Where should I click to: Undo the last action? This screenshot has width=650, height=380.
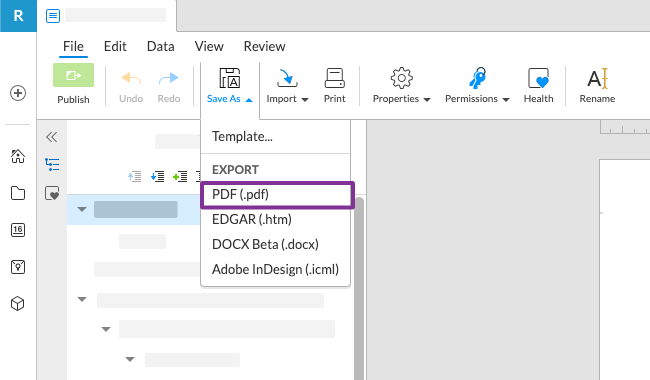(x=131, y=87)
